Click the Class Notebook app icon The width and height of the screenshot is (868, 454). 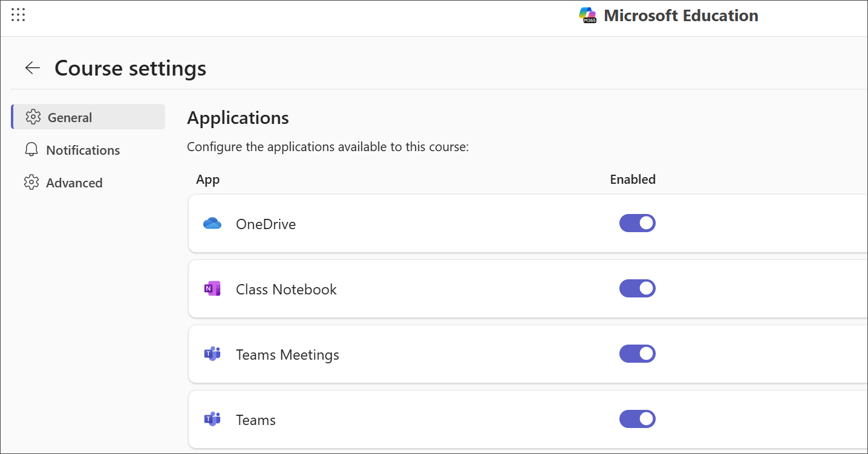click(212, 288)
